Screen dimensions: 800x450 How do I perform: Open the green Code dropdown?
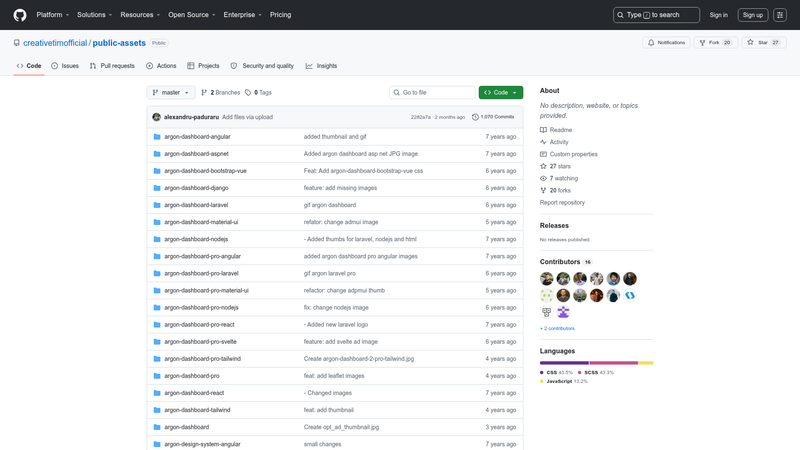501,92
